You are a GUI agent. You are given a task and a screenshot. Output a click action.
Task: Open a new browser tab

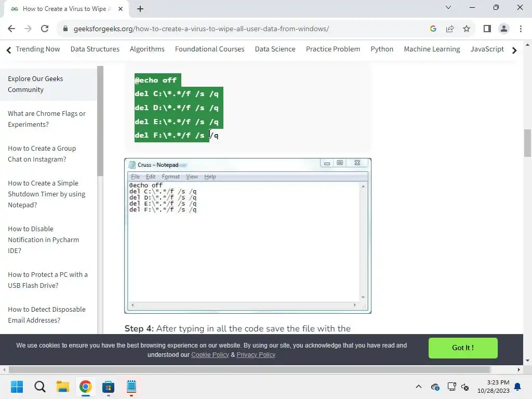pos(140,9)
